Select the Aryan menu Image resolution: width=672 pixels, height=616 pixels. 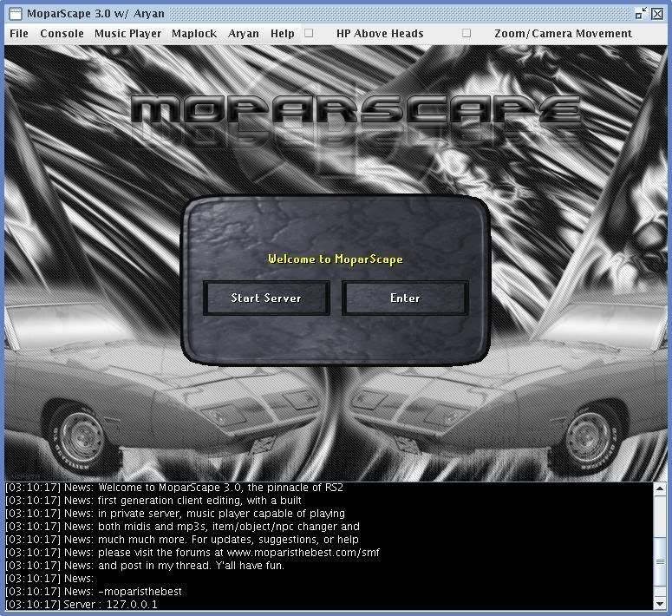(244, 34)
